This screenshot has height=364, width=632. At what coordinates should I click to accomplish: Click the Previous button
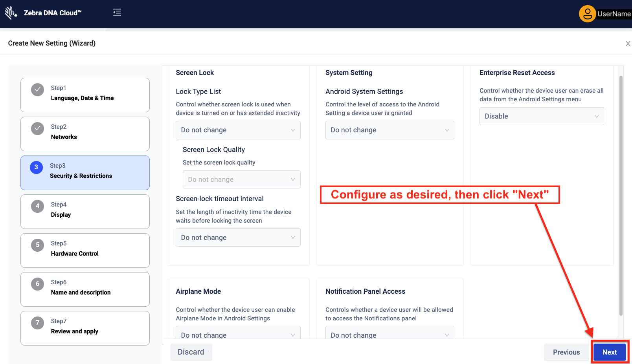point(566,352)
